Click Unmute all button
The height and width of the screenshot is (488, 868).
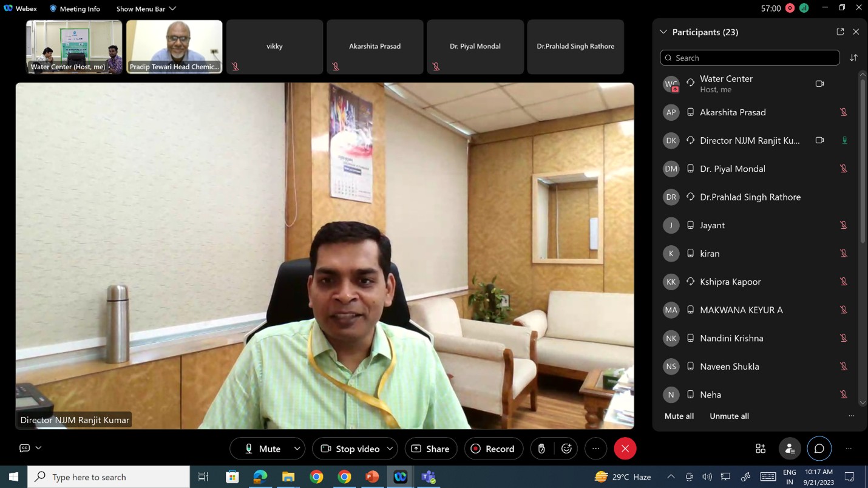pyautogui.click(x=729, y=416)
